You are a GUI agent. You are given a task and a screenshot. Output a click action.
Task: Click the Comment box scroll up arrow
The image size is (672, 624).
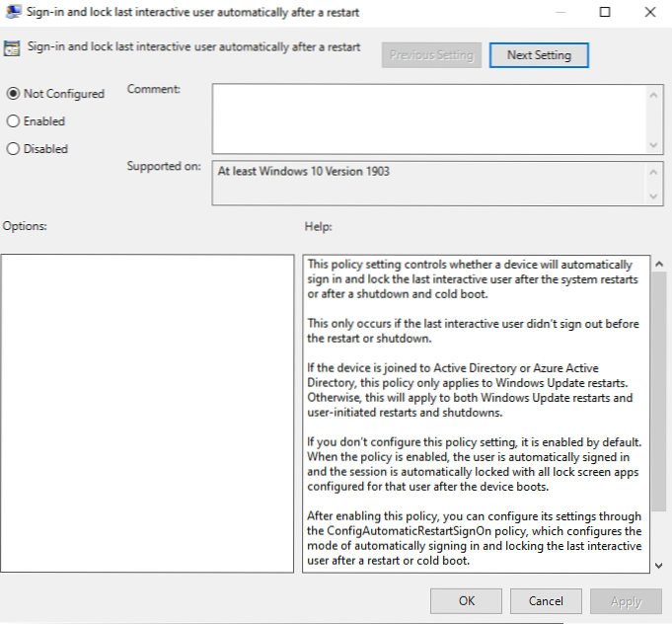point(654,95)
